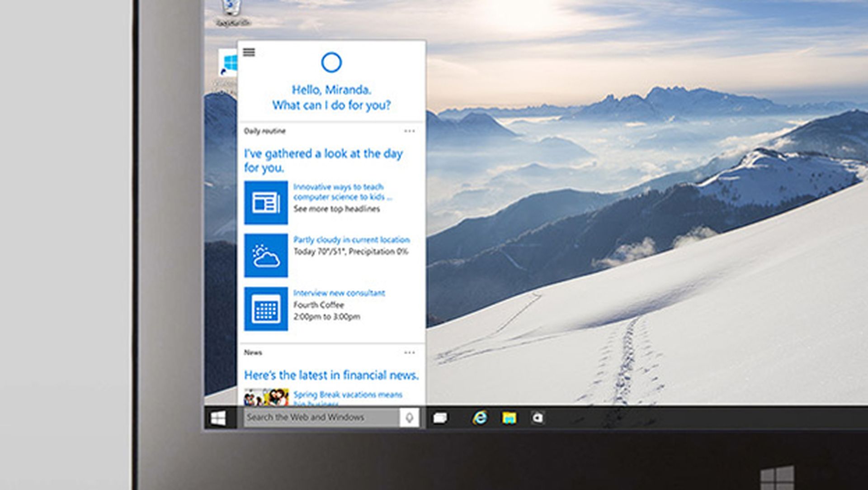Click the "Search the Web and Windows" field

[316, 418]
